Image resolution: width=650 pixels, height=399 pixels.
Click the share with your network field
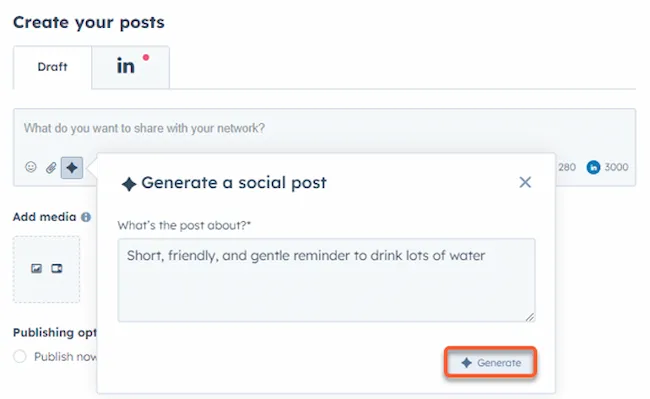(325, 128)
